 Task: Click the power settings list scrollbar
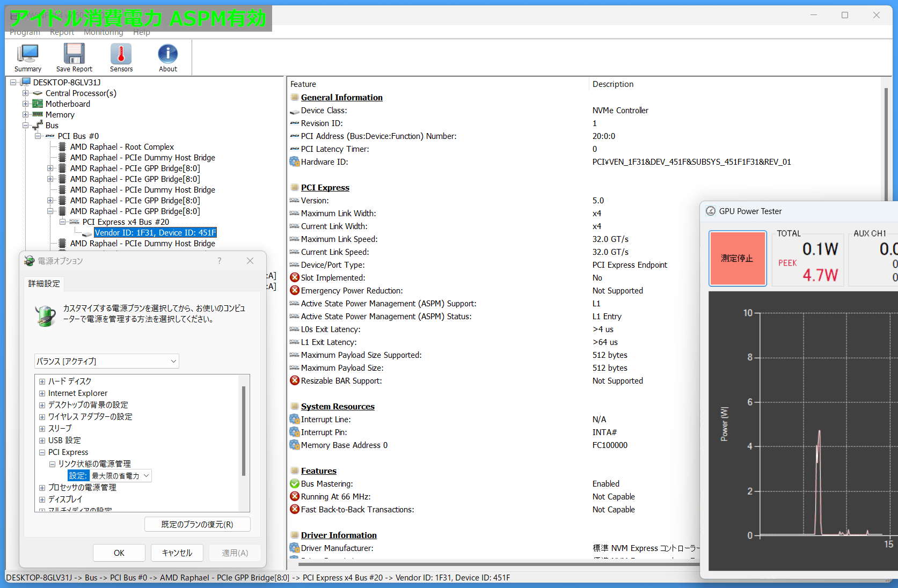coord(244,430)
